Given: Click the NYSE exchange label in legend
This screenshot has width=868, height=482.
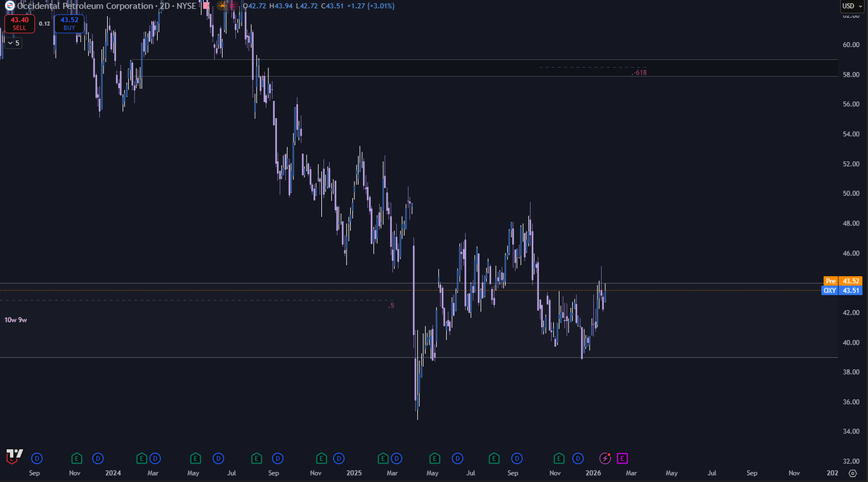Looking at the screenshot, I should click(x=188, y=6).
